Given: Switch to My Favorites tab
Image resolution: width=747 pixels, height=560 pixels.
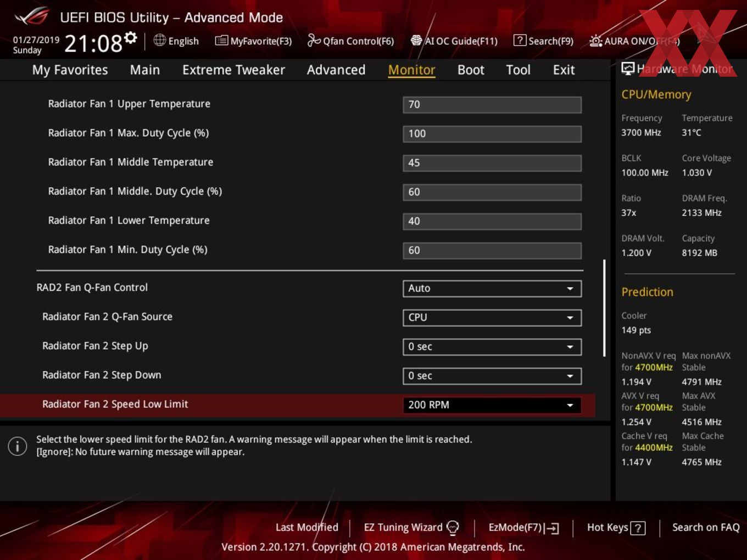Looking at the screenshot, I should (x=70, y=70).
